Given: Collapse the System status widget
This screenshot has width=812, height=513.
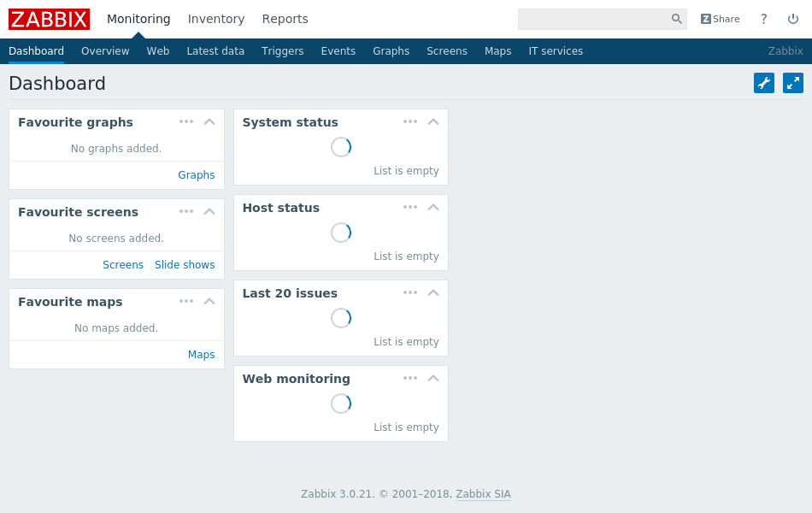Looking at the screenshot, I should [x=433, y=121].
